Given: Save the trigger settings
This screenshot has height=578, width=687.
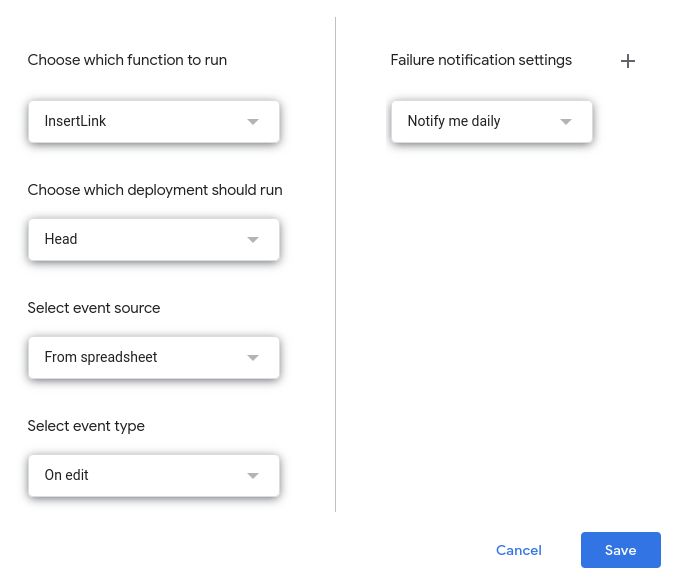Looking at the screenshot, I should [x=620, y=551].
